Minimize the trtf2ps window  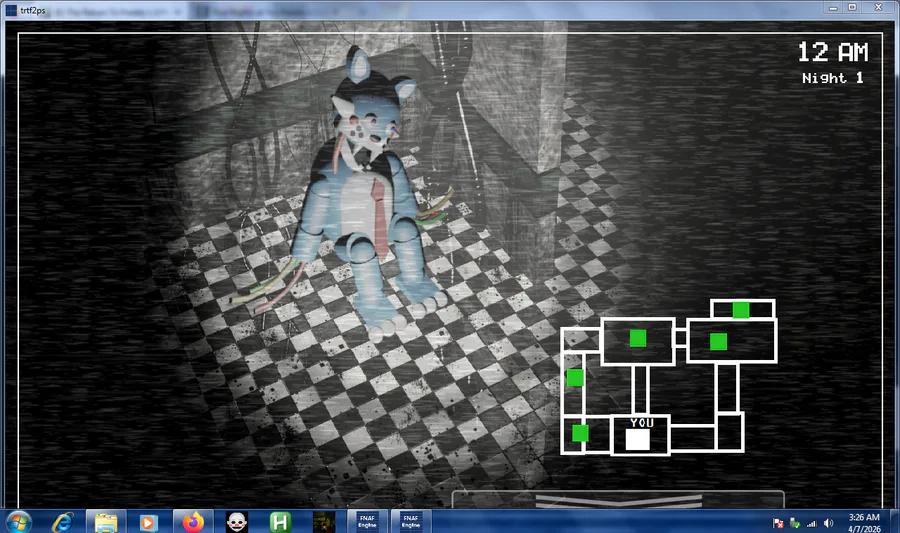point(833,7)
